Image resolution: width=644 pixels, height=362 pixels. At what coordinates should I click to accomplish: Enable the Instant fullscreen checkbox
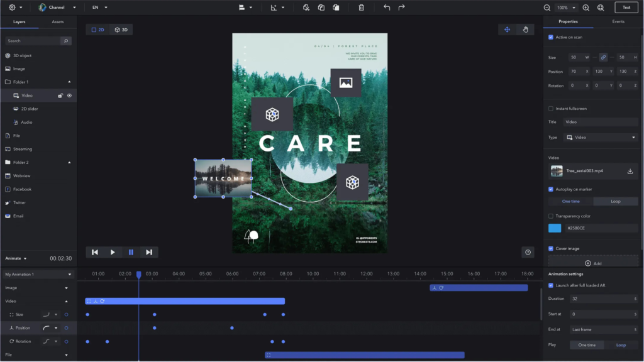tap(551, 109)
